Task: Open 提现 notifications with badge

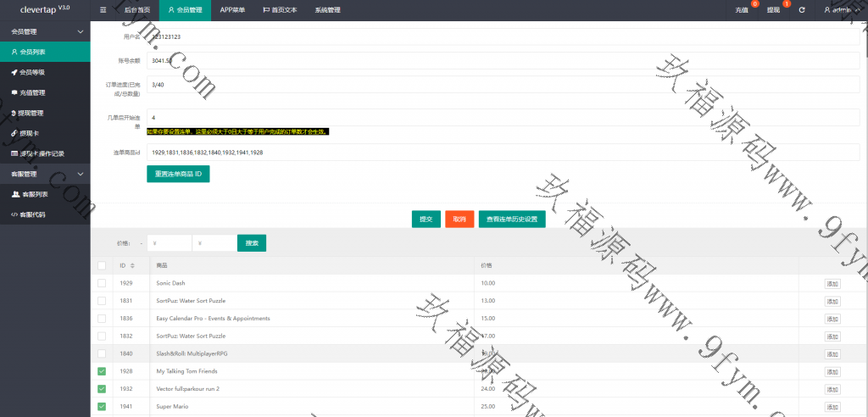Action: (773, 10)
